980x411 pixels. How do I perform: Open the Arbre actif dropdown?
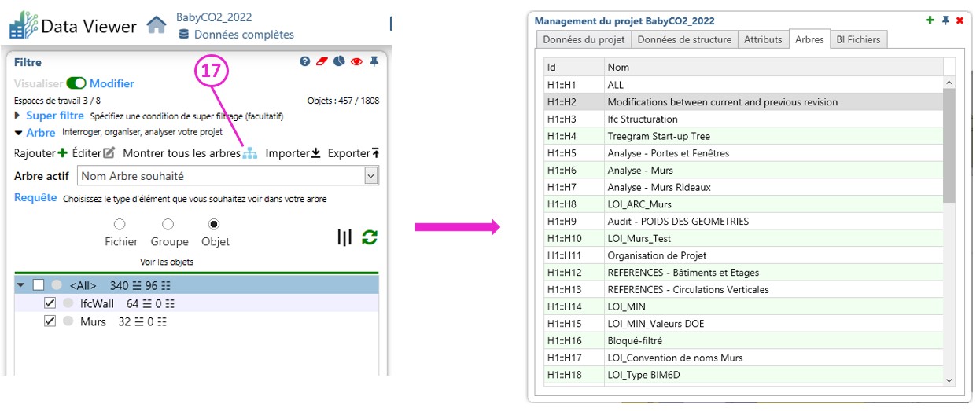(371, 177)
